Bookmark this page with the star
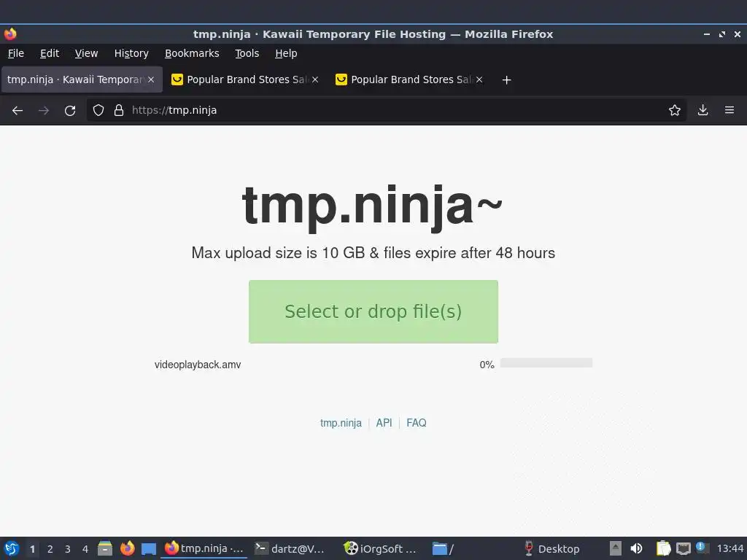Screen dimensions: 747x560 tap(675, 111)
